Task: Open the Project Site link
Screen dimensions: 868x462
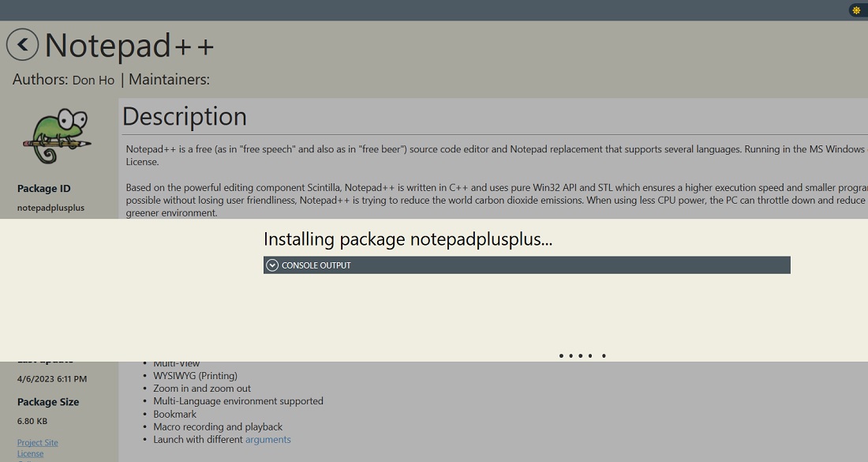Action: 37,442
